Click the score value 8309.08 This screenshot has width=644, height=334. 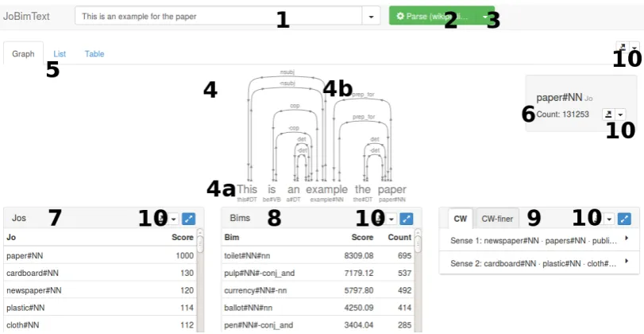[x=359, y=256]
